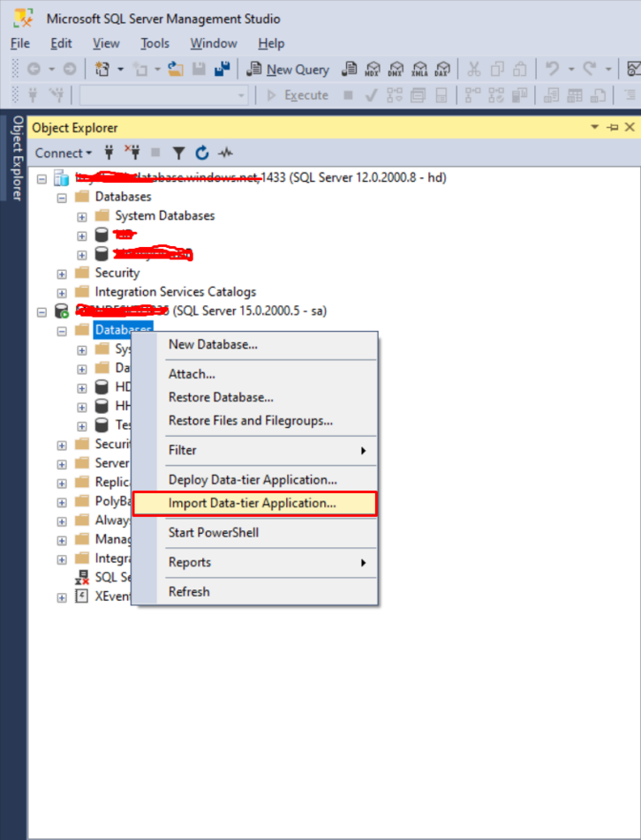Expand the System Databases folder
This screenshot has height=840, width=641.
(x=81, y=217)
